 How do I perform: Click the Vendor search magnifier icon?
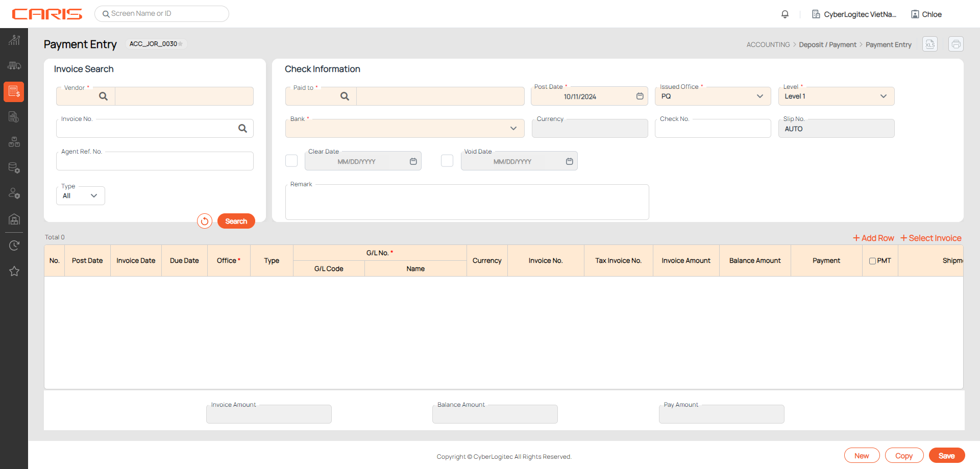pos(103,96)
